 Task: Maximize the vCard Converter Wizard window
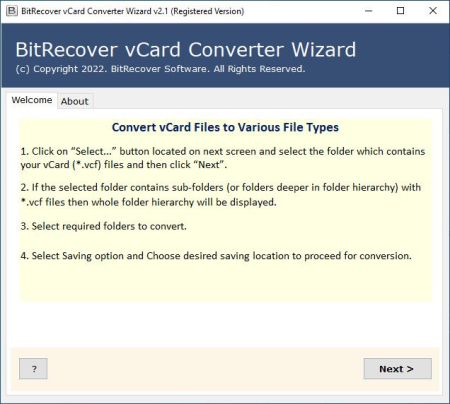[x=401, y=11]
